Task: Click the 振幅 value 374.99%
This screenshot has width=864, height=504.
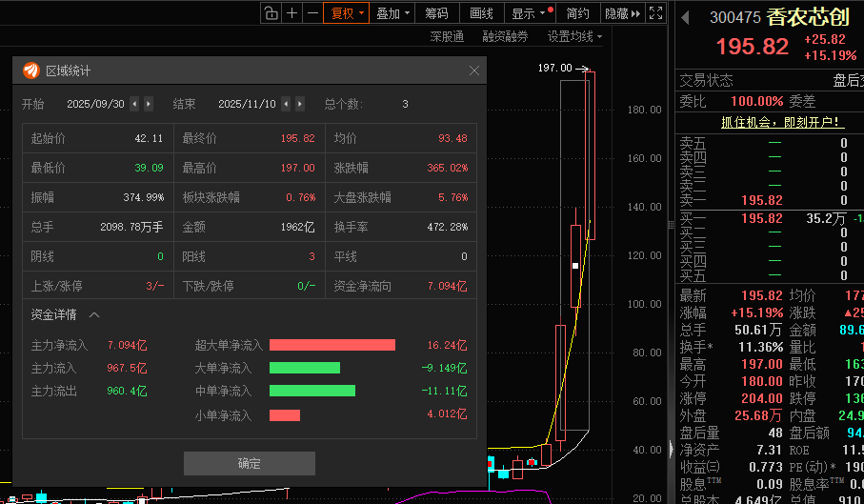Action: click(x=143, y=197)
